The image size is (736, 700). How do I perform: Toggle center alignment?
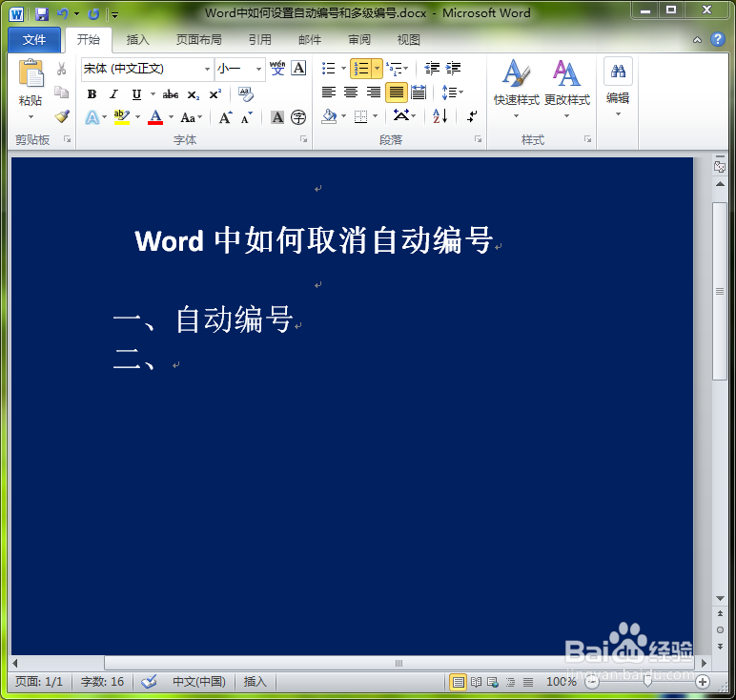point(351,93)
